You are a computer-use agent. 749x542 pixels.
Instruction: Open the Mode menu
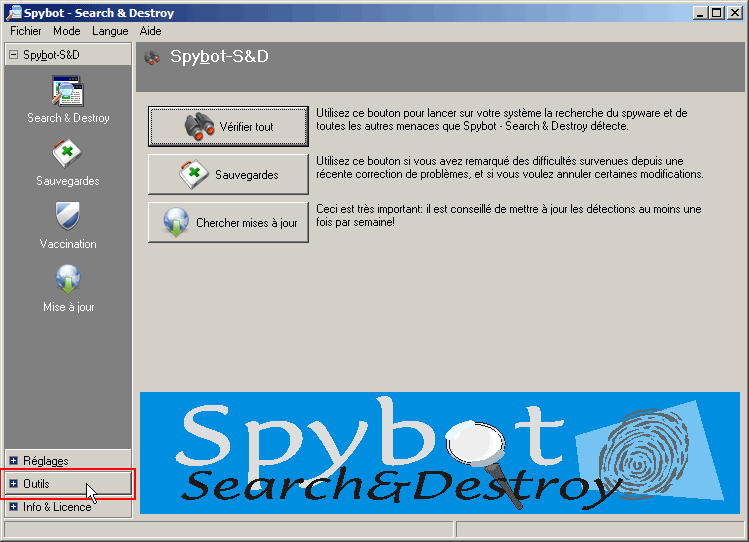coord(67,31)
